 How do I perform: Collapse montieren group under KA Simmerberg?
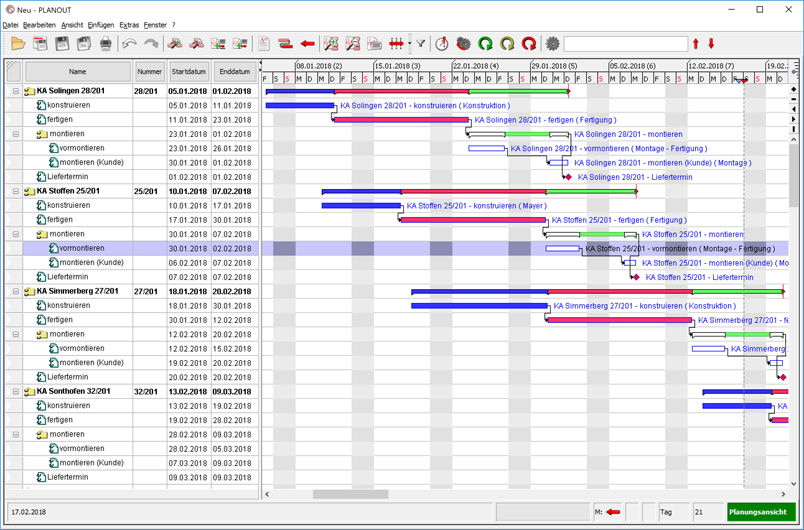pos(16,334)
